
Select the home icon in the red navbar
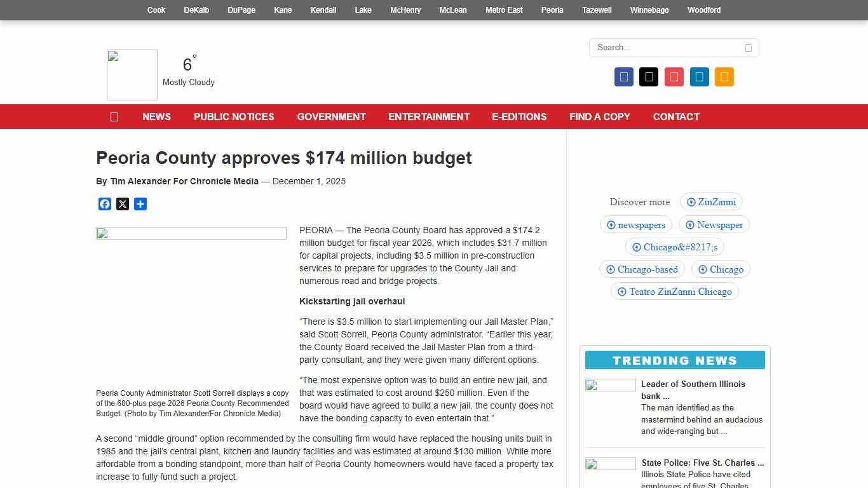click(x=114, y=116)
